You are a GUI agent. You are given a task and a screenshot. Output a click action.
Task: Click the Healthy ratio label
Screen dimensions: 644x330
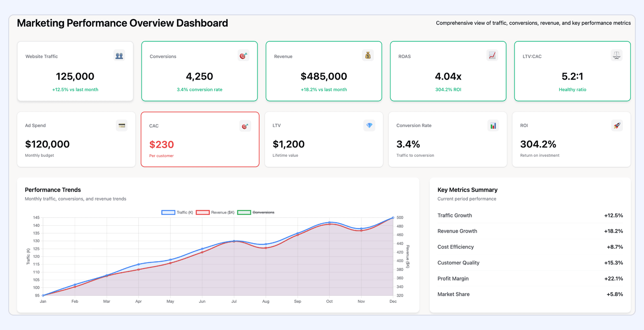click(573, 90)
